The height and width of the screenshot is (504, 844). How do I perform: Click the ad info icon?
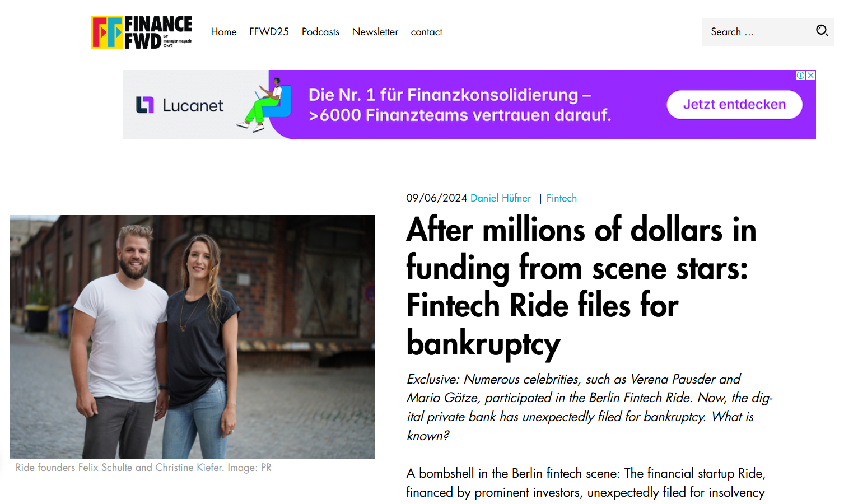(801, 75)
